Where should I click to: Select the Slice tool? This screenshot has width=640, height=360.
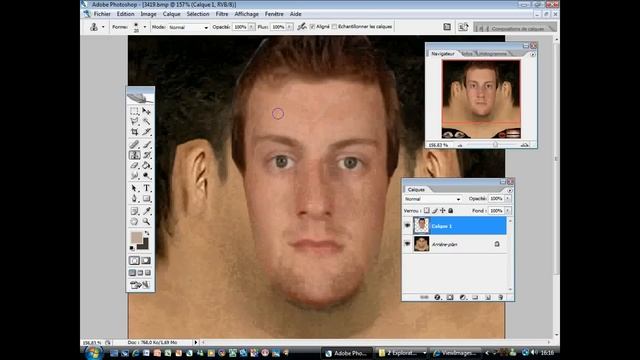(x=146, y=132)
